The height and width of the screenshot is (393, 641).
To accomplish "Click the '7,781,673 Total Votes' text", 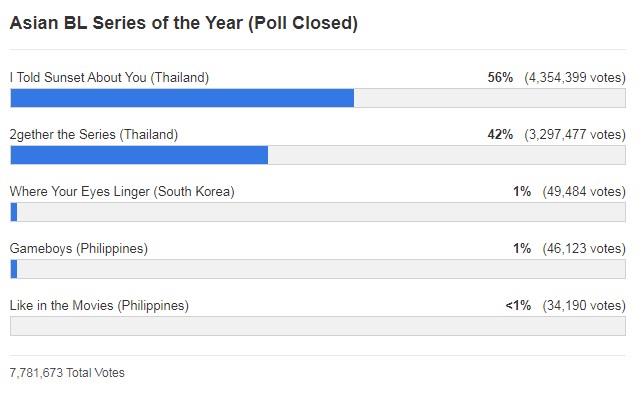I will [67, 373].
